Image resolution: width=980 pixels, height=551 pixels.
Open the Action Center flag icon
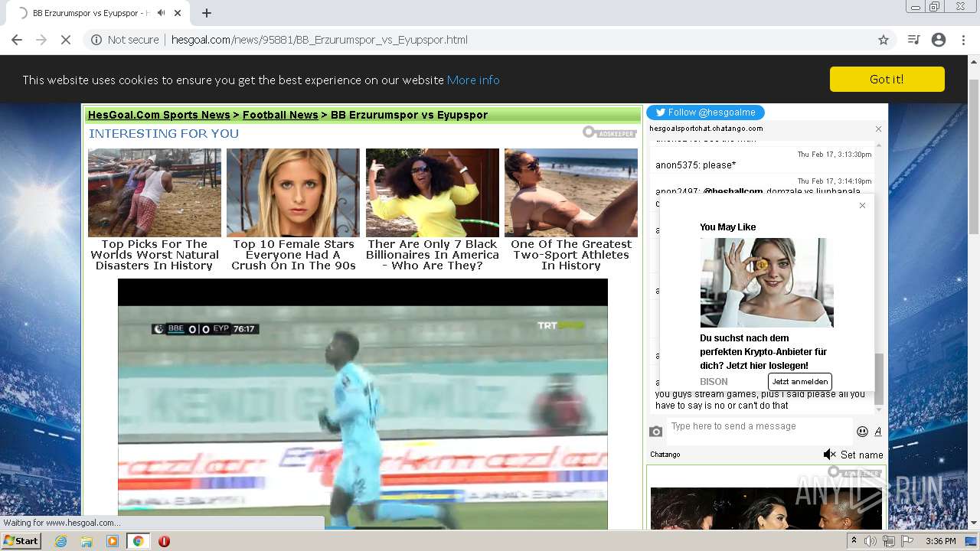click(x=907, y=541)
